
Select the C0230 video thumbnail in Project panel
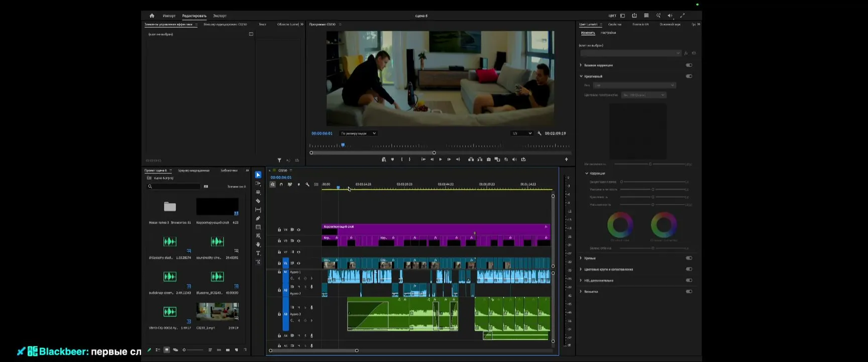218,311
